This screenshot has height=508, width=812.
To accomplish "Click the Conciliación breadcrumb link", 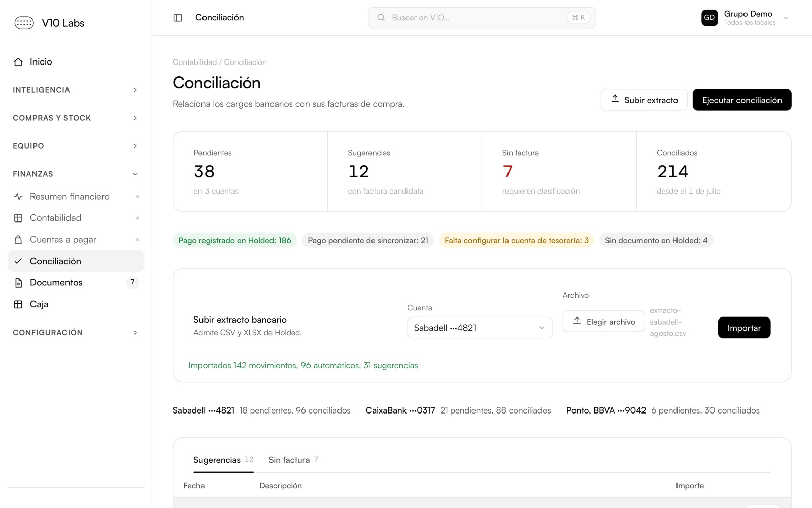I will pyautogui.click(x=245, y=62).
